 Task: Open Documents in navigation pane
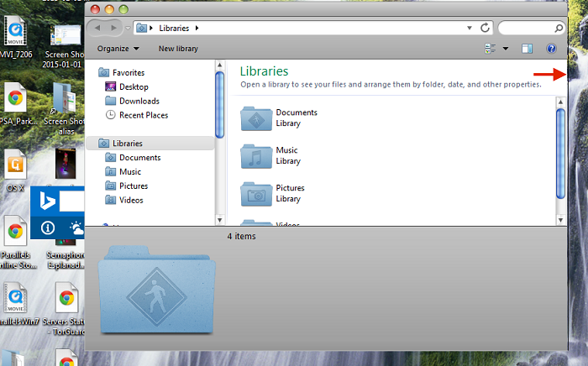pyautogui.click(x=133, y=158)
